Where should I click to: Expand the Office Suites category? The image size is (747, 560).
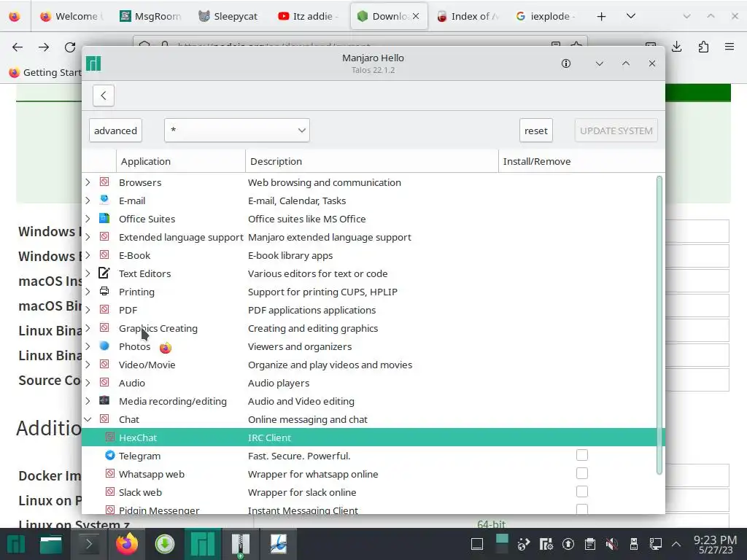88,219
